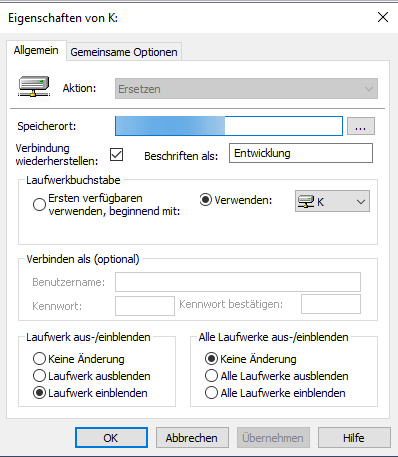Switch to Gemeinsame Optionen tab
This screenshot has height=457, width=398.
(x=124, y=52)
